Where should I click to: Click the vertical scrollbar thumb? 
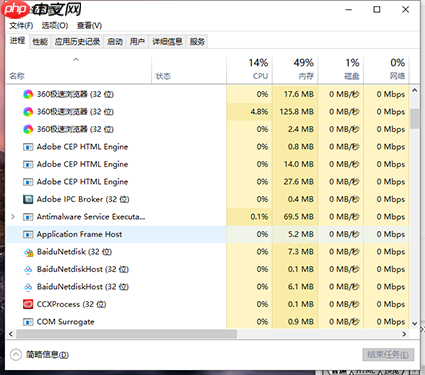pos(415,119)
